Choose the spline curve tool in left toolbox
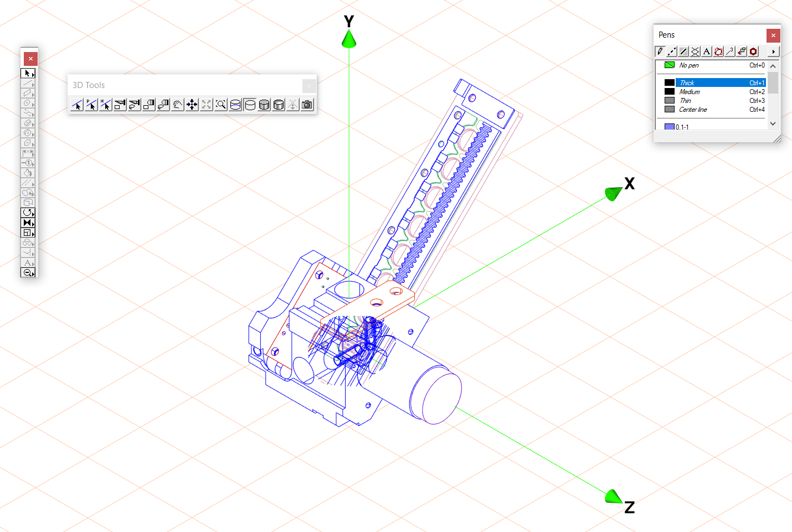Screen dimensions: 792x532 [27, 113]
